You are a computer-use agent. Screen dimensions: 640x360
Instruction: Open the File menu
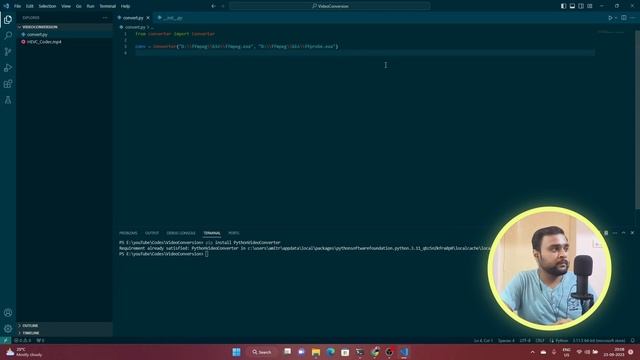coord(18,6)
